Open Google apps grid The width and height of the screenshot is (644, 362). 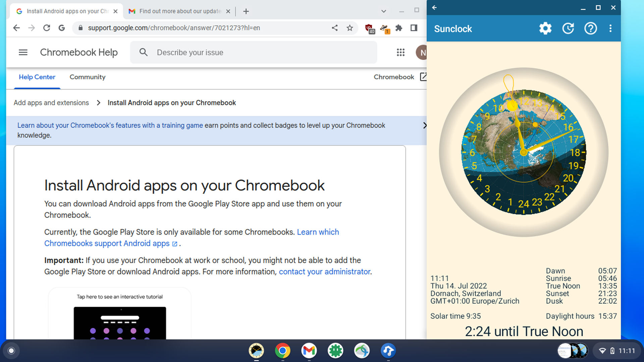pyautogui.click(x=400, y=52)
